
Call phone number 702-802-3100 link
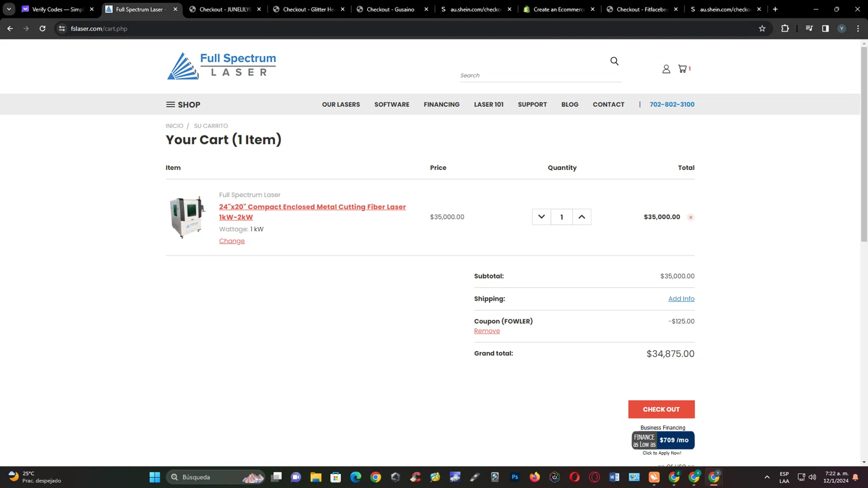click(x=672, y=105)
